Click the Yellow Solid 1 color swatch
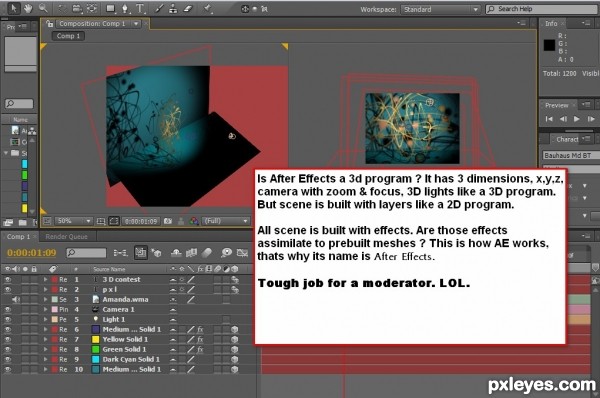This screenshot has width=600, height=398. pos(96,339)
